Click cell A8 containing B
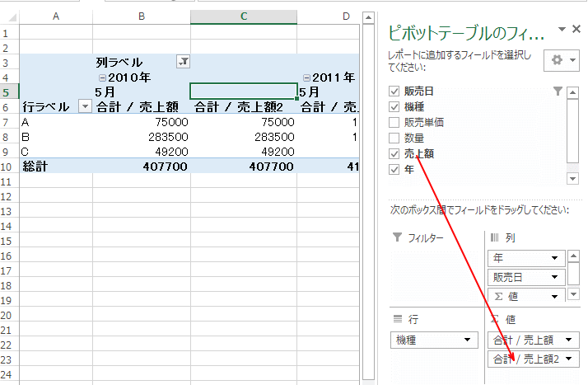 [56, 137]
